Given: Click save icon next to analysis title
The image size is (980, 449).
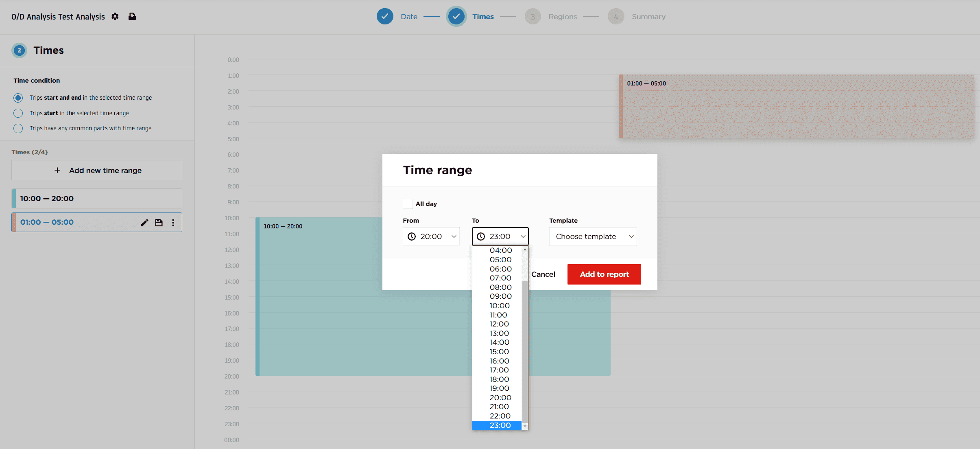Looking at the screenshot, I should [x=132, y=16].
